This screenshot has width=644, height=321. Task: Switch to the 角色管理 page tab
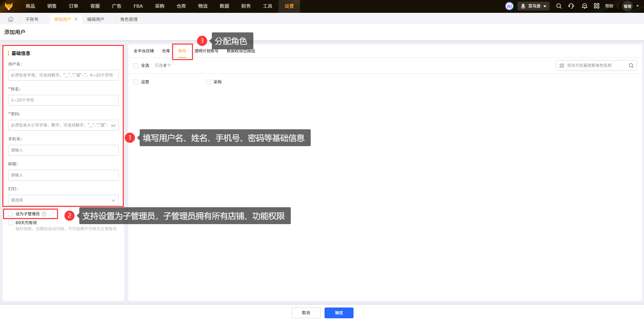point(129,19)
